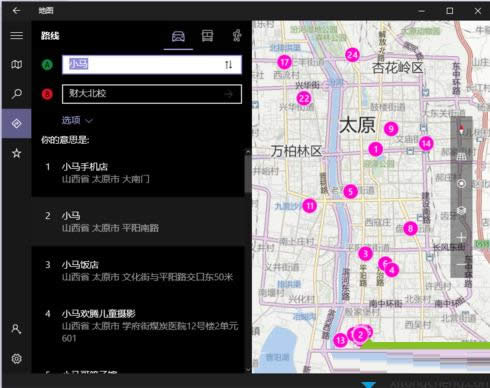The width and height of the screenshot is (490, 388).
Task: Open the settings gear icon
Action: (x=16, y=359)
